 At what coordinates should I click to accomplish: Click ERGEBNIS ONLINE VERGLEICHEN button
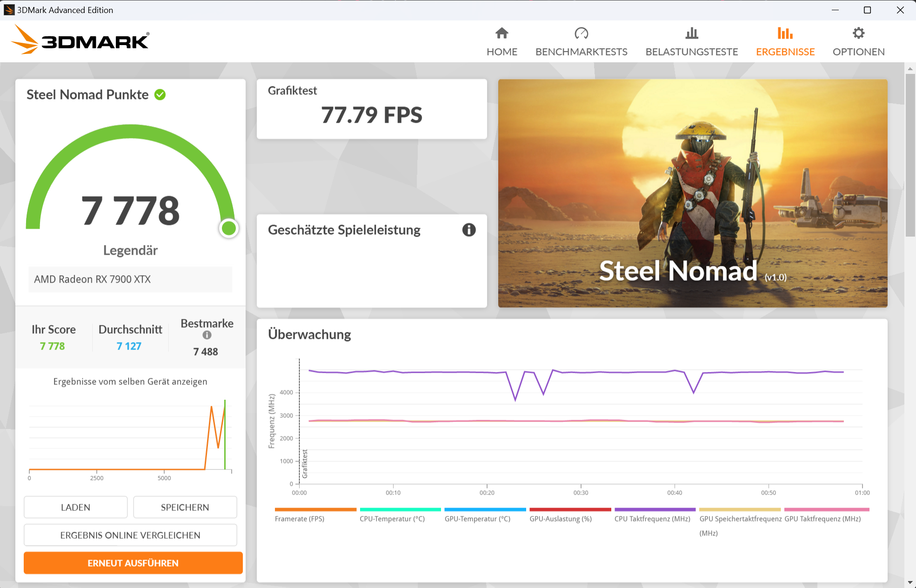click(x=130, y=535)
